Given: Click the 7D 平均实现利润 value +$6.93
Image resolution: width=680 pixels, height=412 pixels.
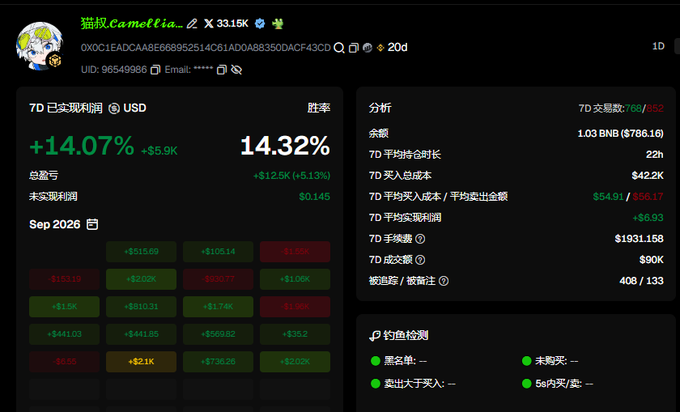Looking at the screenshot, I should point(648,218).
